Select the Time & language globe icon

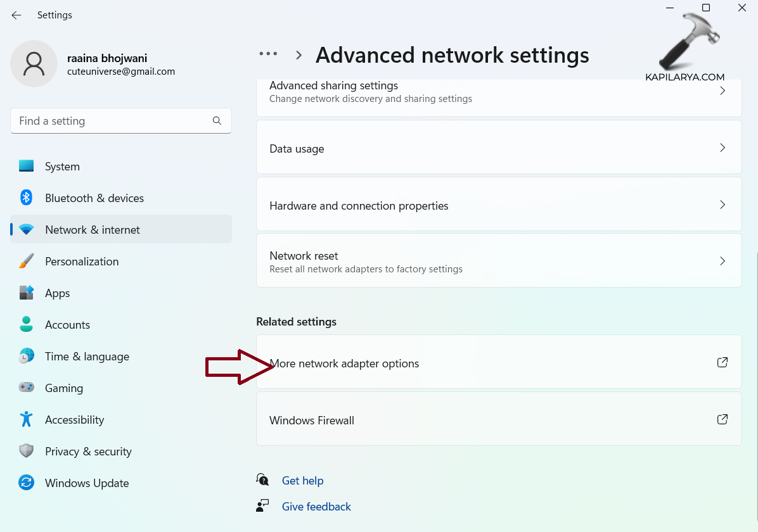(x=26, y=356)
